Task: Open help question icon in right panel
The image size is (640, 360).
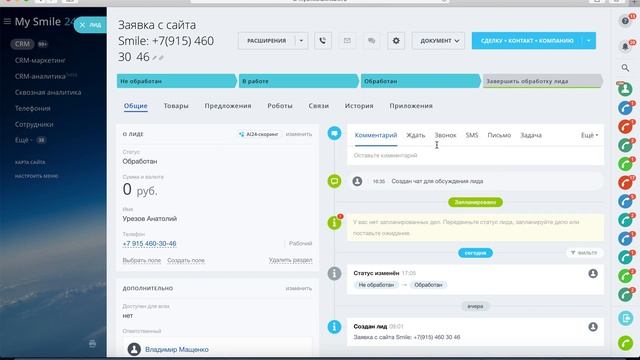Action: point(625,21)
